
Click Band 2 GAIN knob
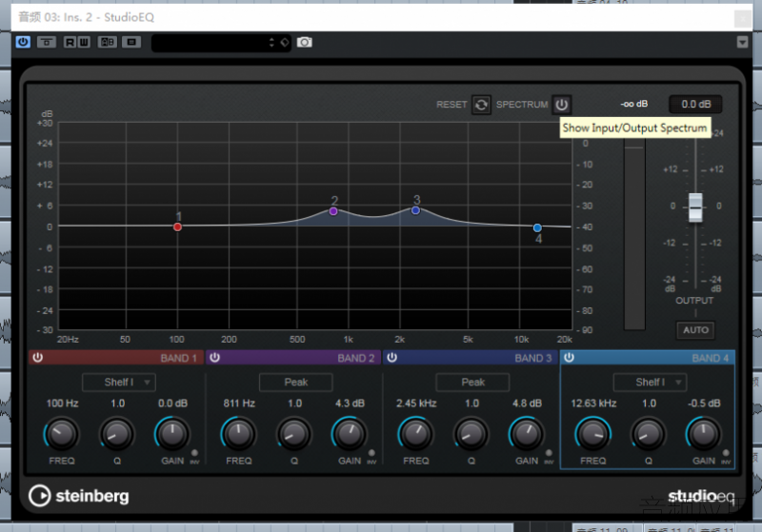350,433
